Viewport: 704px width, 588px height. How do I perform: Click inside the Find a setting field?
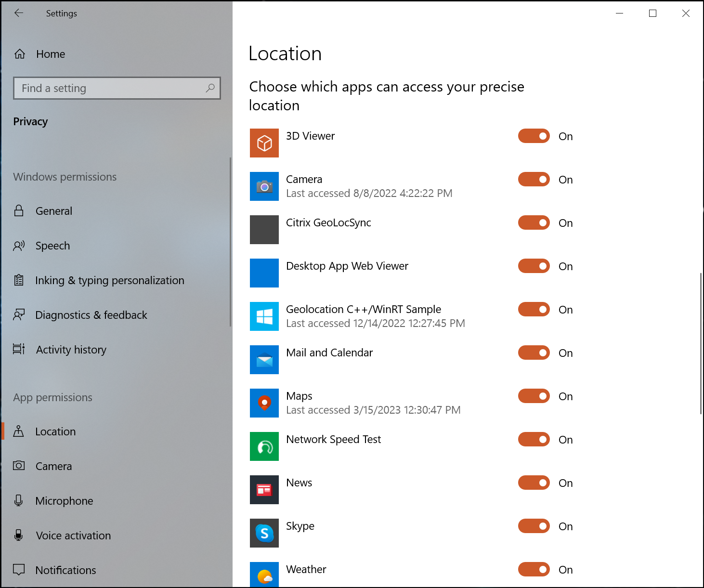(96, 88)
